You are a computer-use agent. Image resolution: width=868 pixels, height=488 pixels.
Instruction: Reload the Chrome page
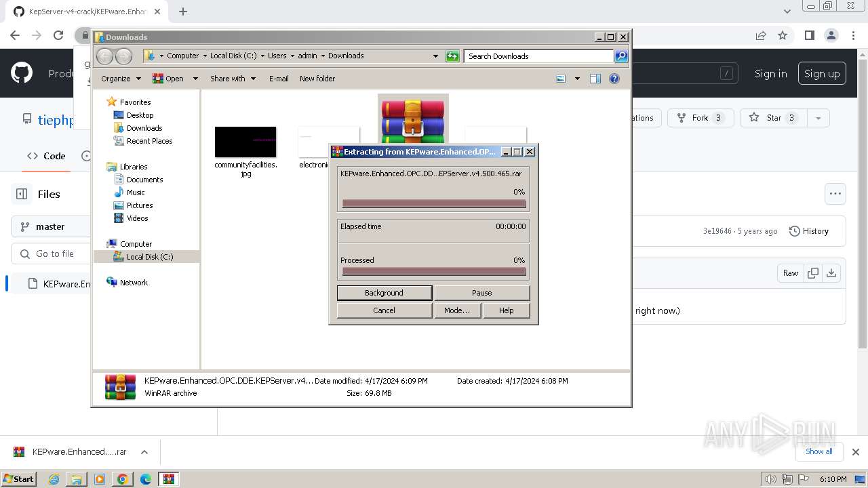58,35
